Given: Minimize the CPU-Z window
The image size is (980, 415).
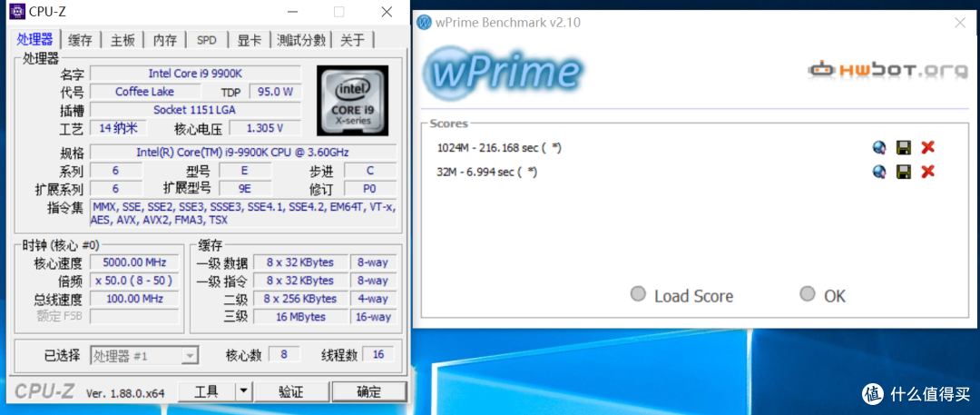Looking at the screenshot, I should 290,12.
